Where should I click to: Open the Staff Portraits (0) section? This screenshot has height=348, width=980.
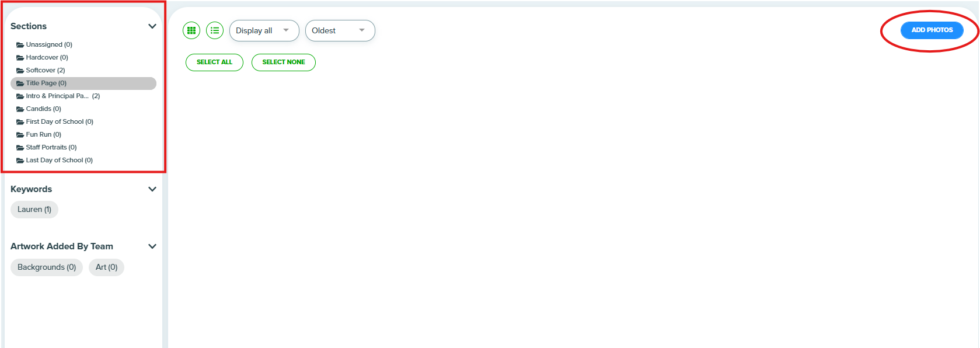tap(47, 147)
